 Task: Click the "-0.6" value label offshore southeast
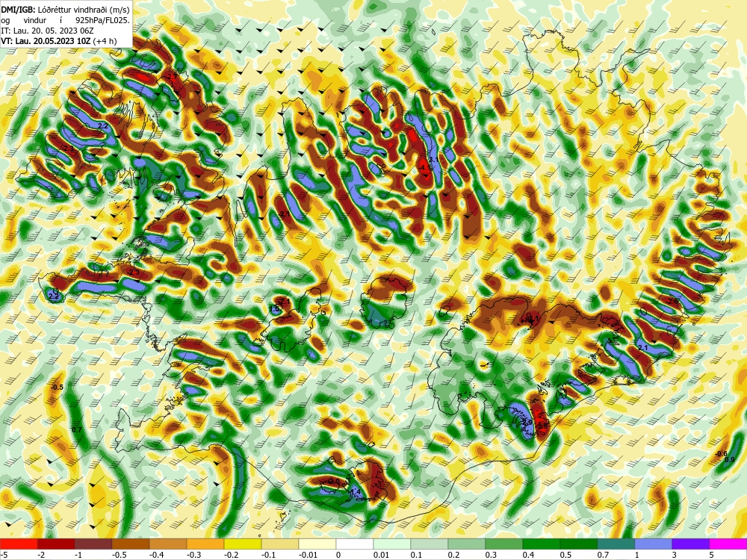[721, 454]
